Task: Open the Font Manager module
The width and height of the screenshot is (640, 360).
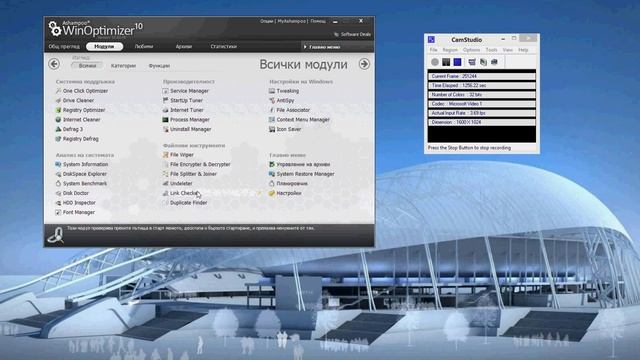Action: point(79,212)
